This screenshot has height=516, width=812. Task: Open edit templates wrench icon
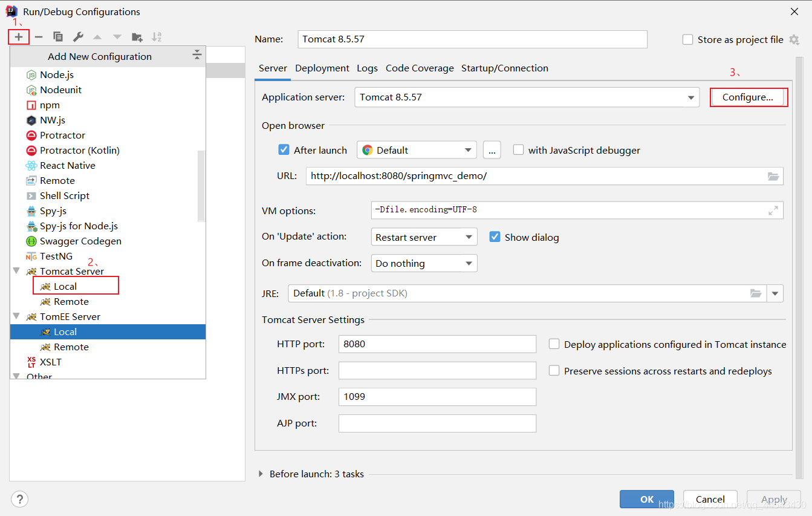[x=78, y=37]
